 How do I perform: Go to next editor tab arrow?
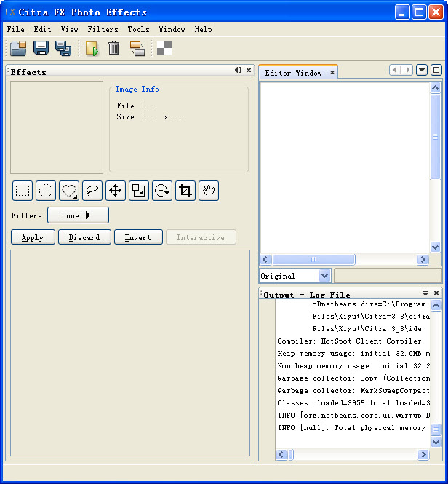[407, 70]
